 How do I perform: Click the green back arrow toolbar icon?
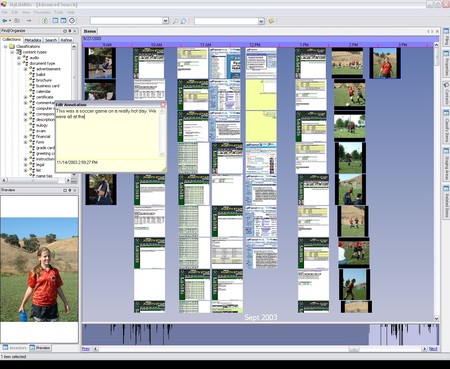click(x=5, y=21)
